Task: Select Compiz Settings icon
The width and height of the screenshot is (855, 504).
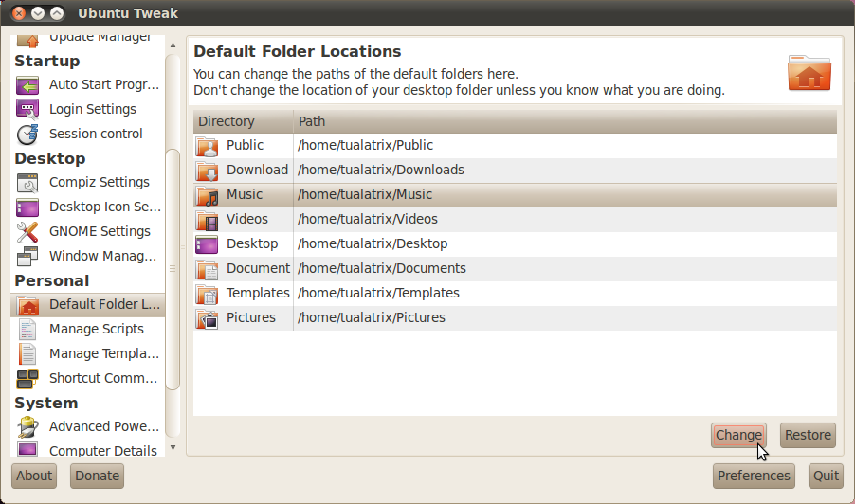Action: [x=27, y=183]
